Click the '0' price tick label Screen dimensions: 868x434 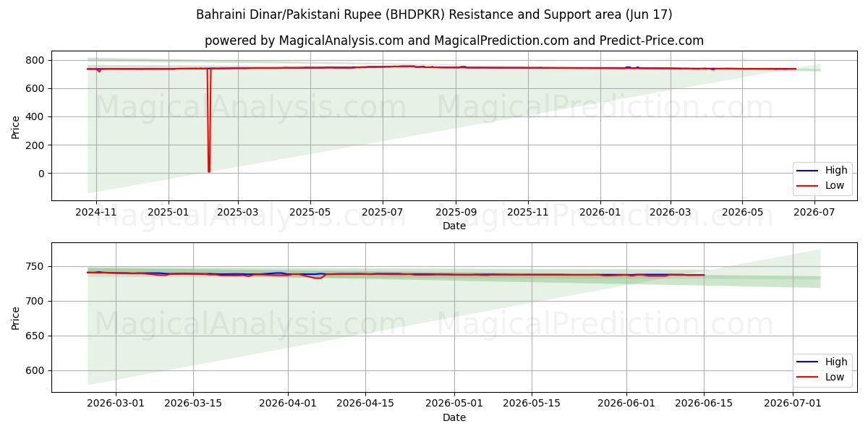click(x=43, y=174)
